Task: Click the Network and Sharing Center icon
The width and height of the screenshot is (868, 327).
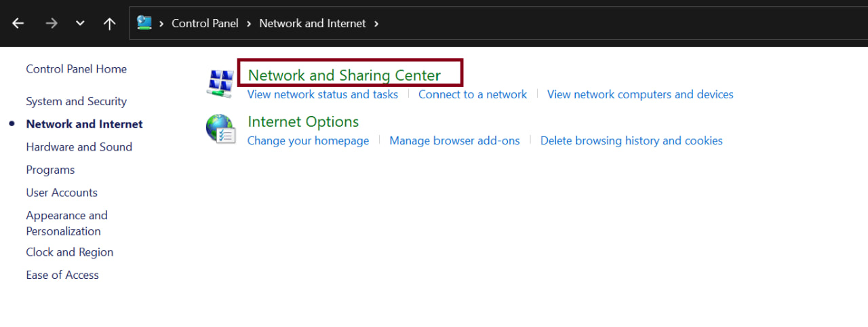Action: pyautogui.click(x=220, y=83)
